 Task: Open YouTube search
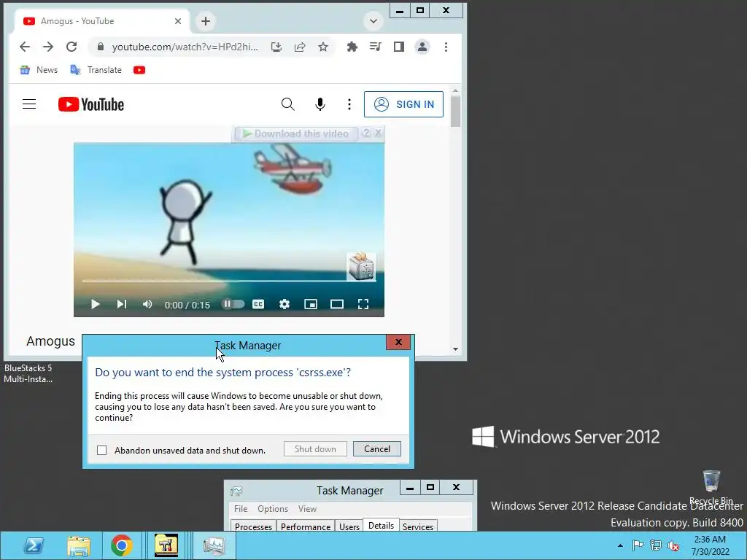click(287, 104)
